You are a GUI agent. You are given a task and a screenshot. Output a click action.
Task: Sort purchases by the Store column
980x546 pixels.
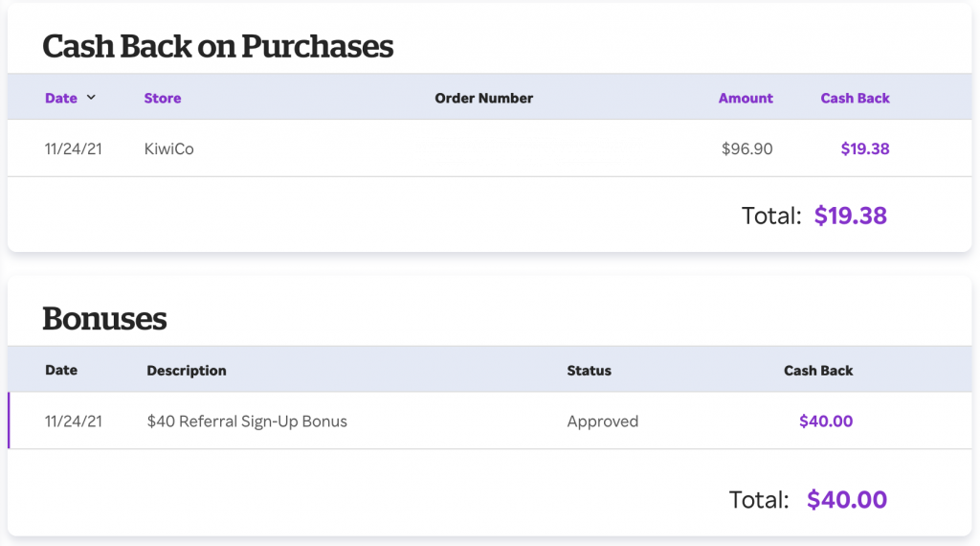(163, 99)
